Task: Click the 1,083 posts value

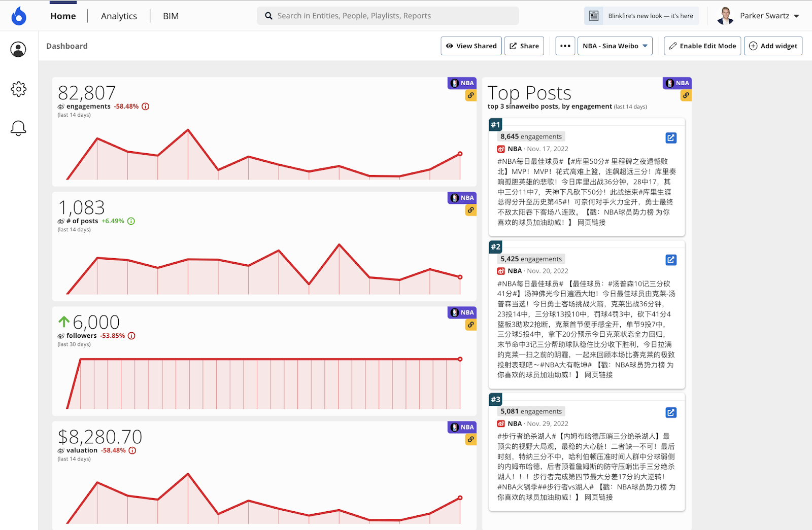Action: coord(81,207)
